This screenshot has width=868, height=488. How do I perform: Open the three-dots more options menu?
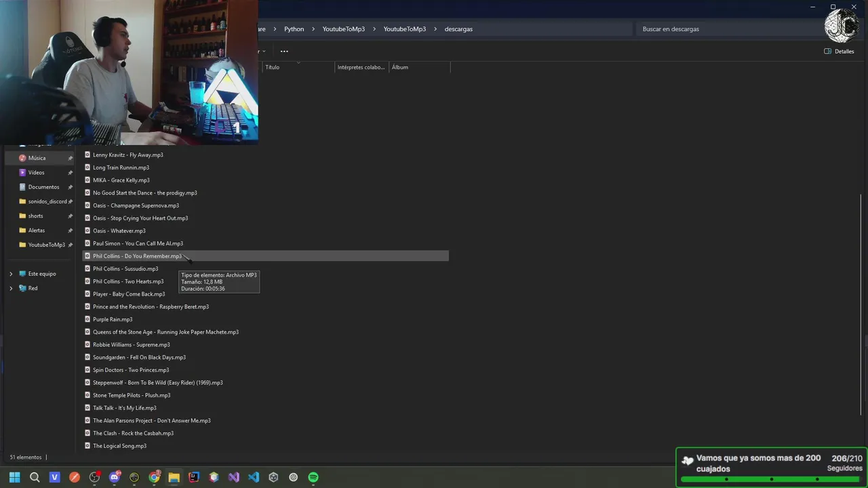[x=284, y=51]
